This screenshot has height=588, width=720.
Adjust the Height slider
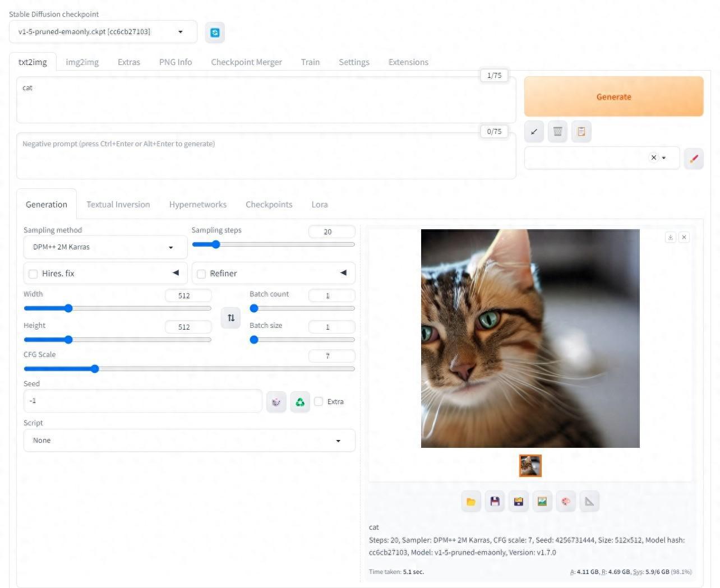coord(118,340)
